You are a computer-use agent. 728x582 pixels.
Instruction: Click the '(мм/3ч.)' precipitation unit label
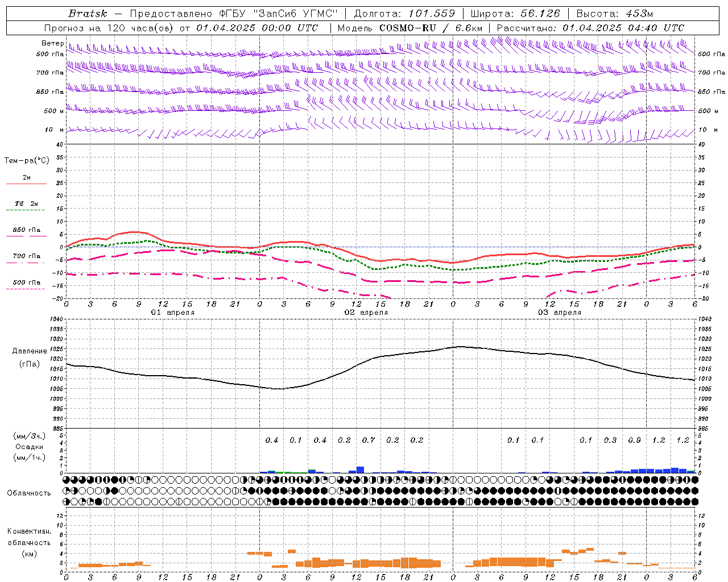point(30,436)
